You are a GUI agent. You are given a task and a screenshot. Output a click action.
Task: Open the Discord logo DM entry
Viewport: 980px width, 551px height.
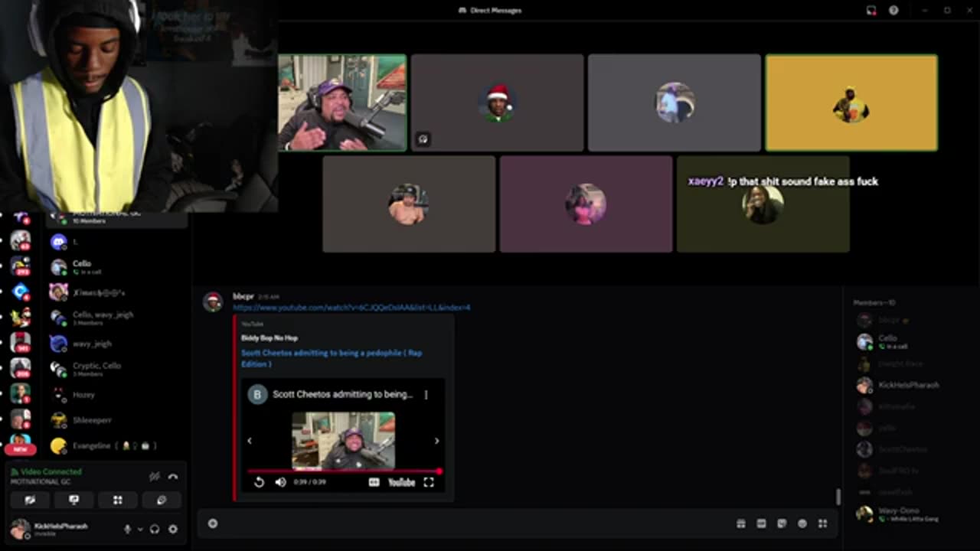117,242
